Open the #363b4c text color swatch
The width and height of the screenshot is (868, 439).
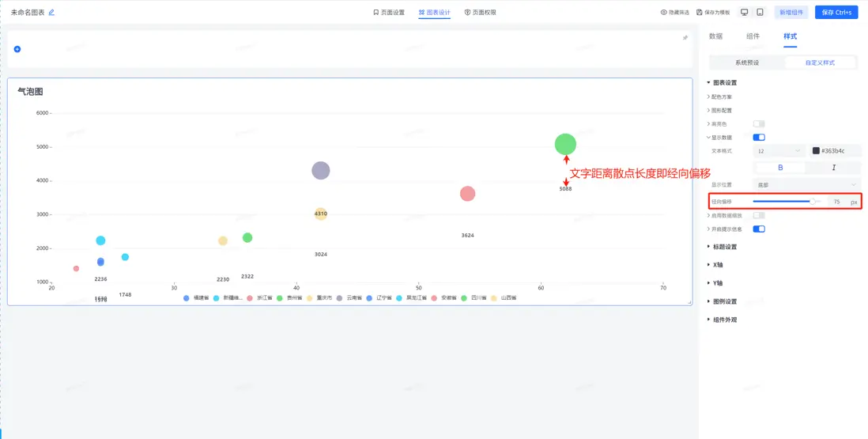816,151
